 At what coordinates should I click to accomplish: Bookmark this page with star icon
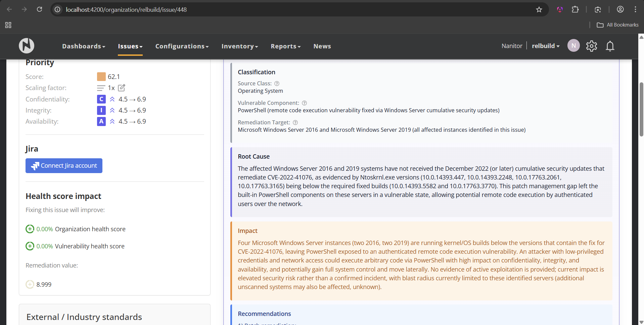tap(539, 9)
